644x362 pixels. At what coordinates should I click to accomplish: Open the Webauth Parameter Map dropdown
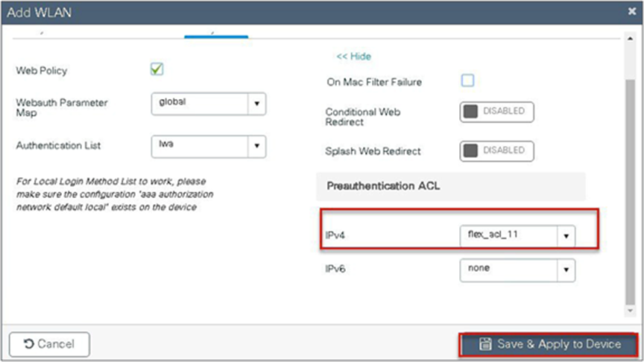(x=256, y=104)
